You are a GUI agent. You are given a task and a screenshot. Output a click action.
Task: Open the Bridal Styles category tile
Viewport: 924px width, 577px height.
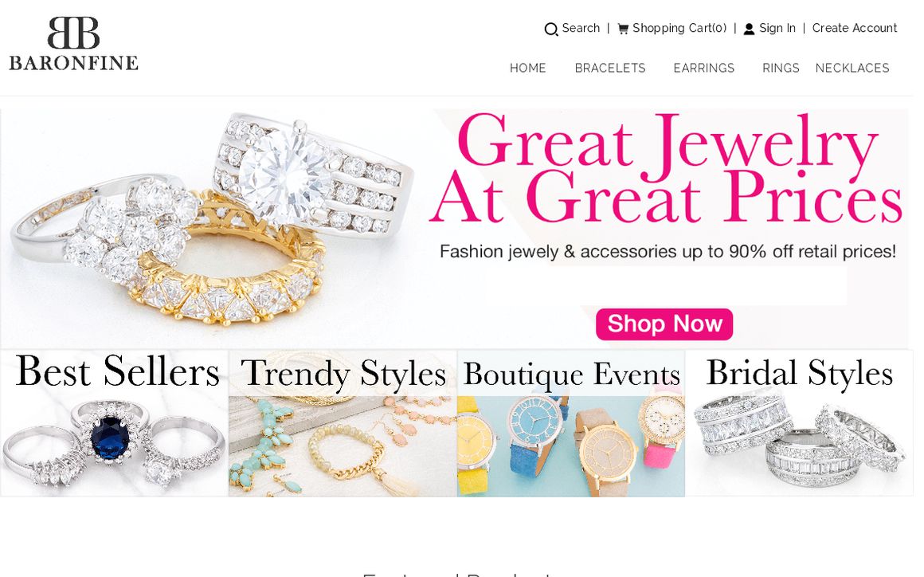(799, 423)
